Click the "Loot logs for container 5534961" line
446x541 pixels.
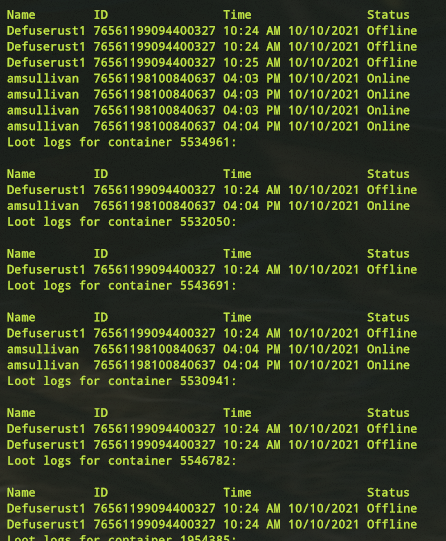[122, 142]
